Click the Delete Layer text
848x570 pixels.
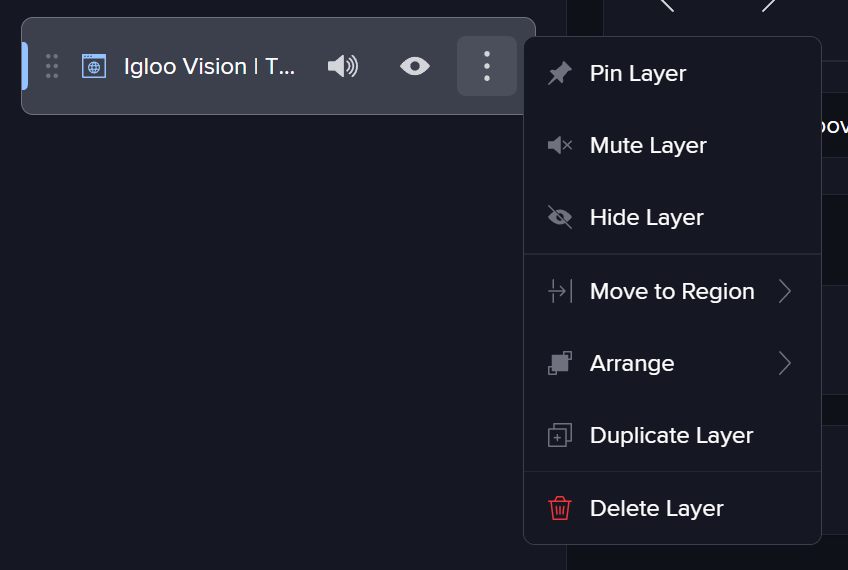(656, 508)
